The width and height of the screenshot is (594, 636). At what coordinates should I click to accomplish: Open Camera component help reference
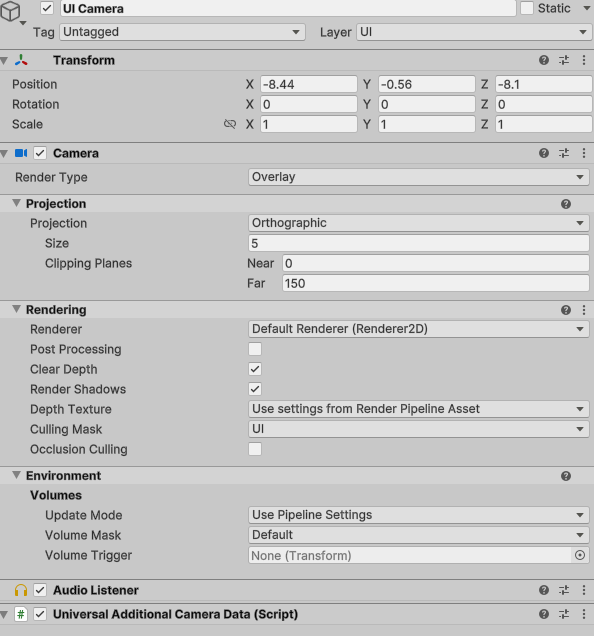pos(544,153)
